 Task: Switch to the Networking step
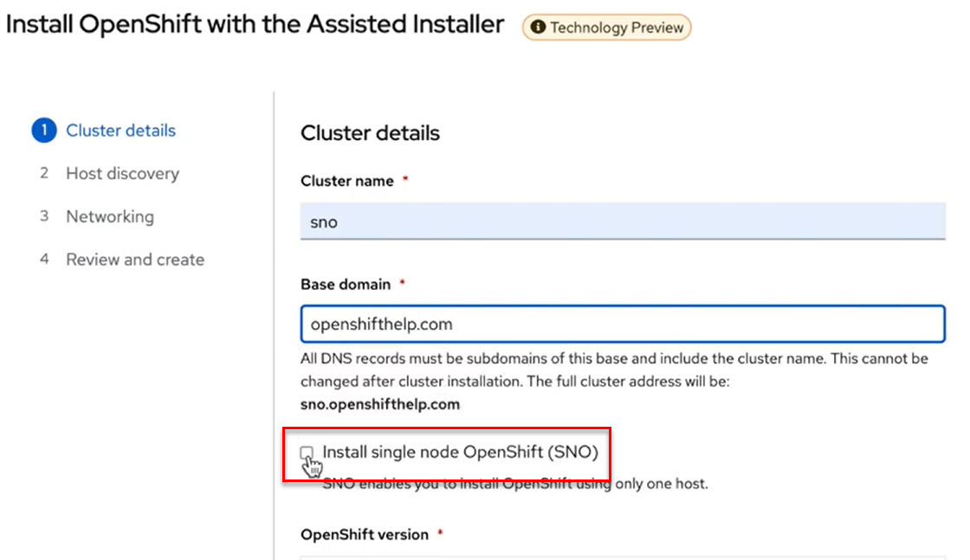(110, 217)
